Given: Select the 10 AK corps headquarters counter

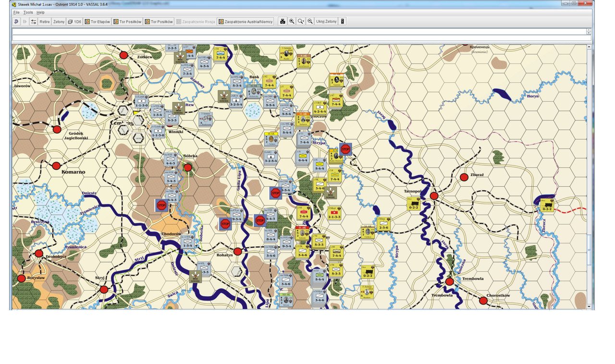Looking at the screenshot, I should point(337,81).
